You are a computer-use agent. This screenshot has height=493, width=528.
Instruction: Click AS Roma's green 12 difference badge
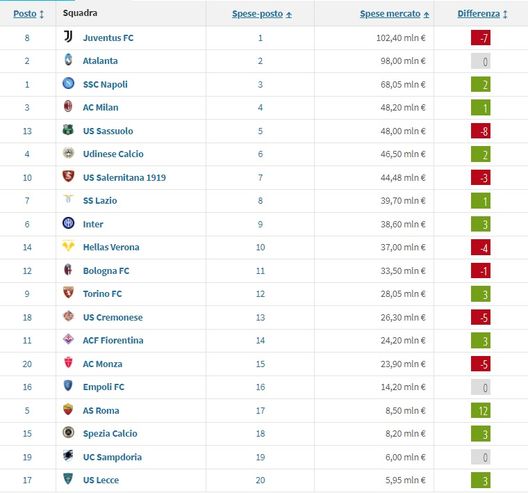481,410
